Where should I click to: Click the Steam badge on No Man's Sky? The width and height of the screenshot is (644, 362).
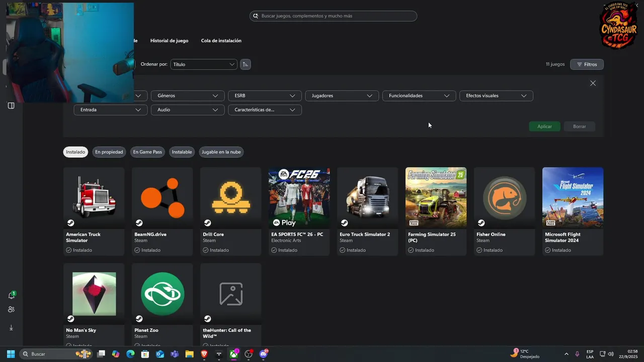pos(70,319)
